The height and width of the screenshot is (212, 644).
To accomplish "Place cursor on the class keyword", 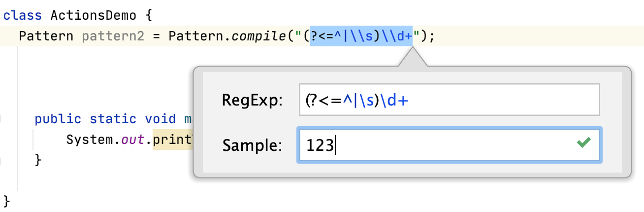I will point(23,15).
